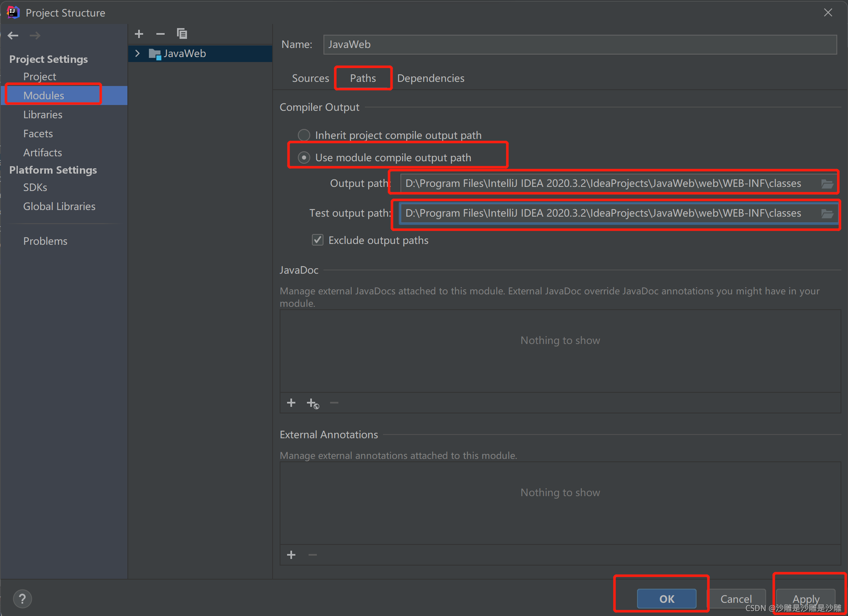Viewport: 848px width, 616px height.
Task: Click the copy module icon
Action: coord(182,33)
